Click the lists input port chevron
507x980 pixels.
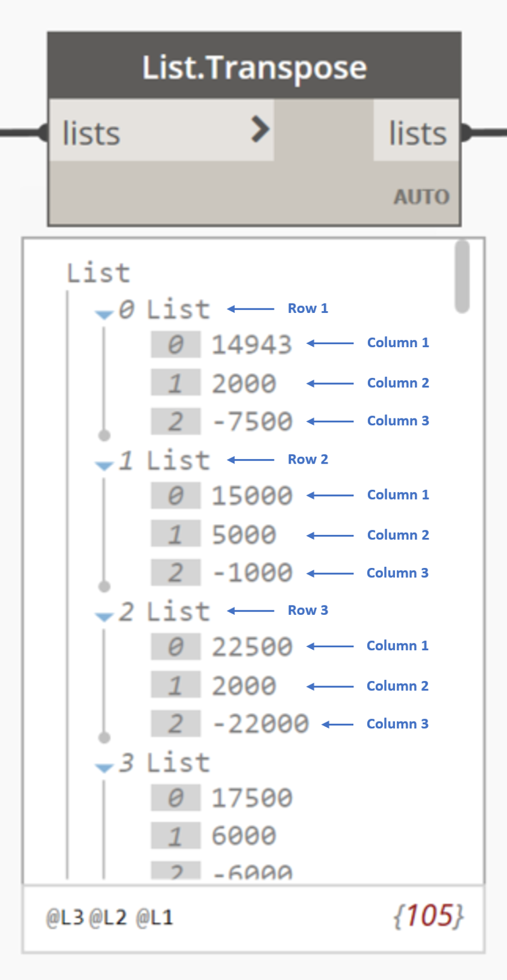[260, 129]
